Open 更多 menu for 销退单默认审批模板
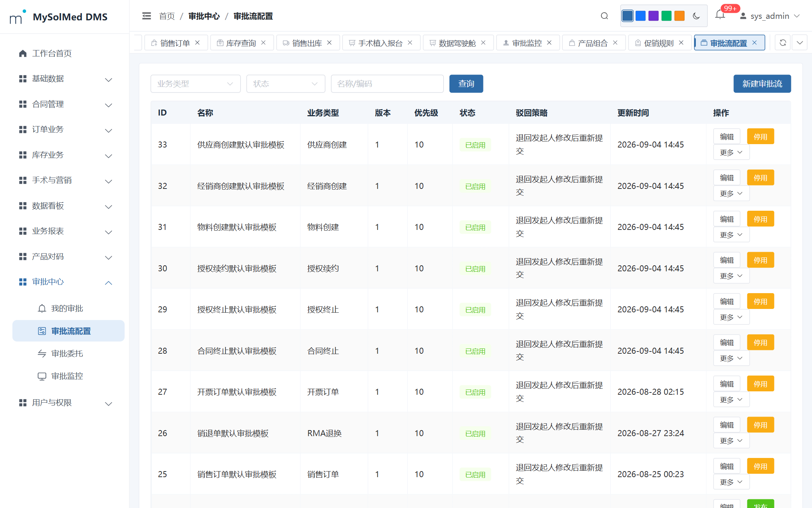This screenshot has width=812, height=508. click(x=731, y=441)
